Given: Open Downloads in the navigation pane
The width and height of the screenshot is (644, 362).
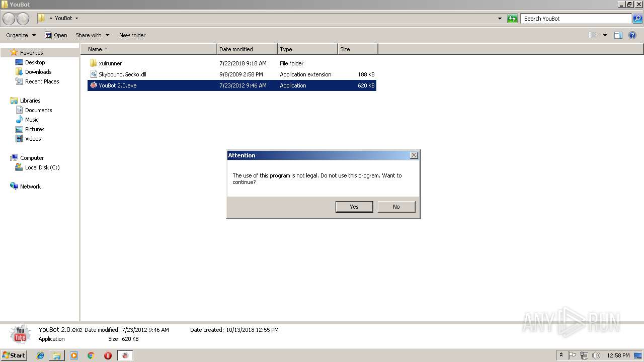Looking at the screenshot, I should click(38, 72).
